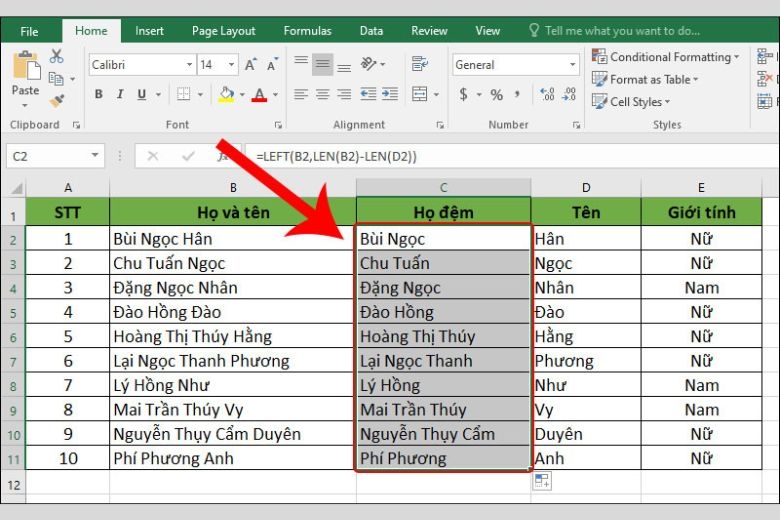780x520 pixels.
Task: Select cell containing Phương in Tên column
Action: 586,361
